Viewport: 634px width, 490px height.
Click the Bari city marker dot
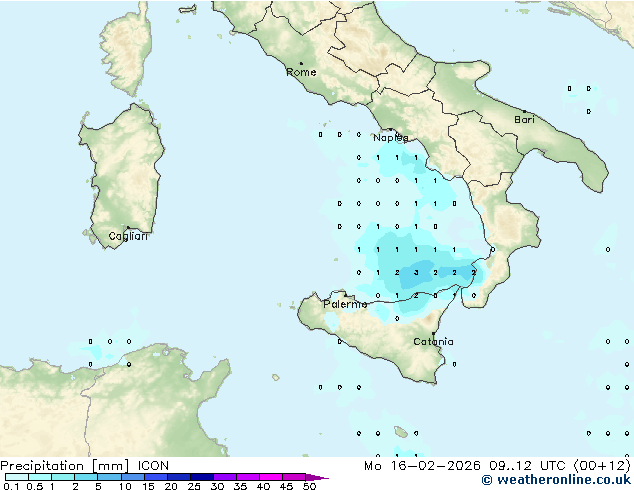coord(524,111)
